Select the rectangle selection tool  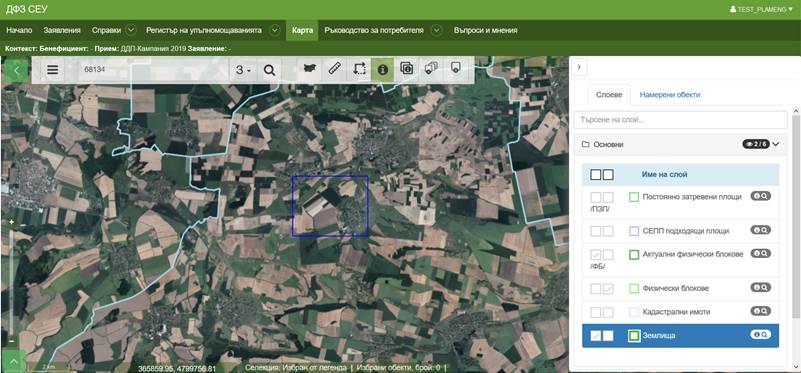pos(359,68)
